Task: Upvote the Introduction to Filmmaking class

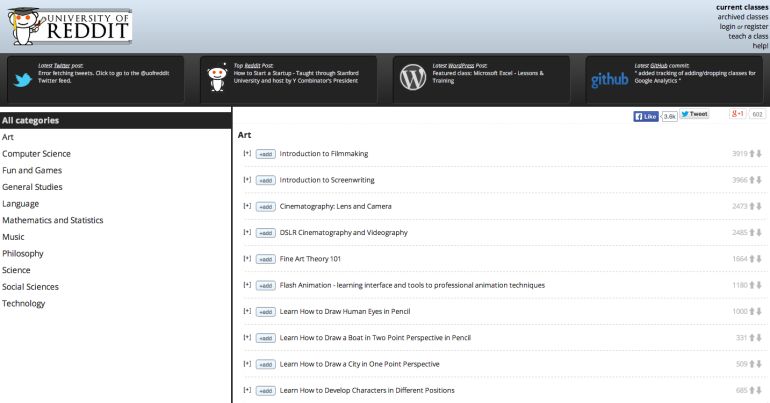Action: point(752,154)
